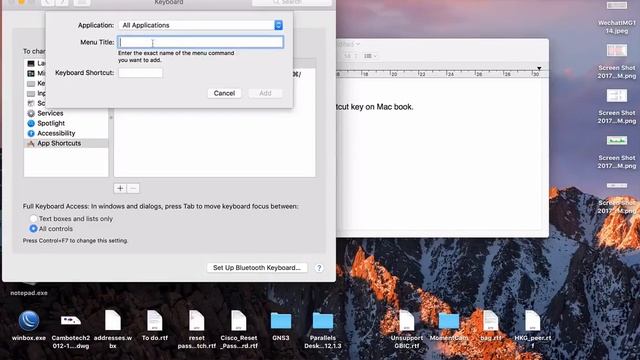Screen dimensions: 640x360
Task: Select App Shortcuts in the list
Action: (66, 143)
